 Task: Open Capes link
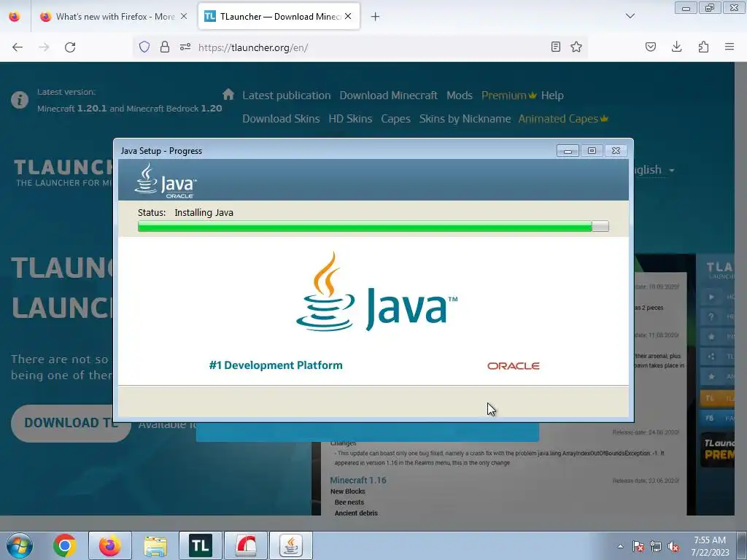point(395,119)
